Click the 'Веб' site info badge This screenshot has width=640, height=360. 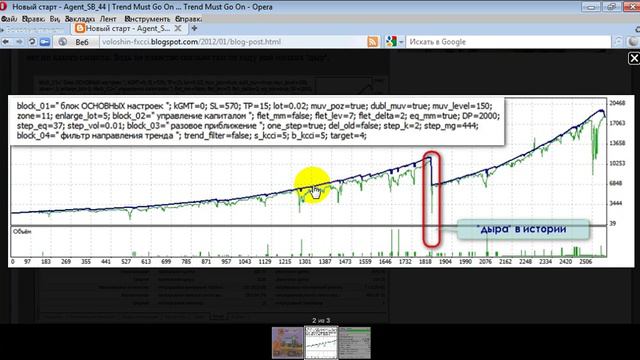click(x=76, y=42)
